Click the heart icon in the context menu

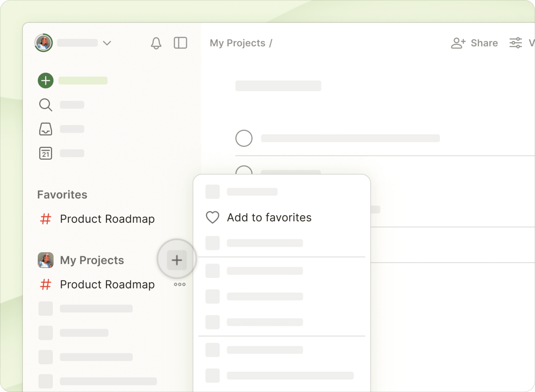click(212, 217)
